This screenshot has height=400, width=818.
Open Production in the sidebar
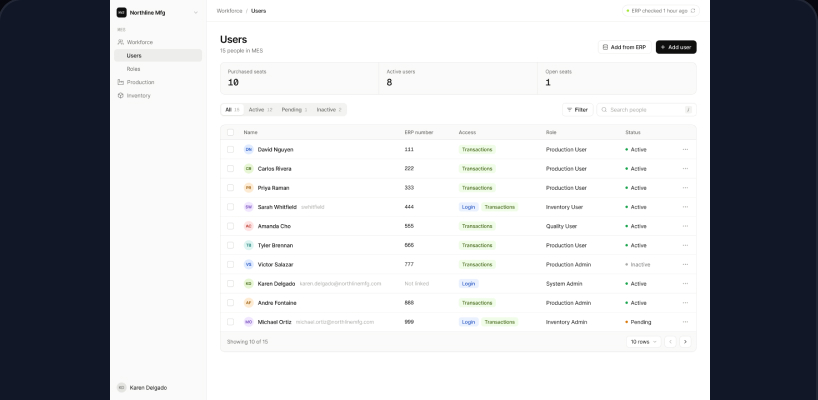pos(158,82)
